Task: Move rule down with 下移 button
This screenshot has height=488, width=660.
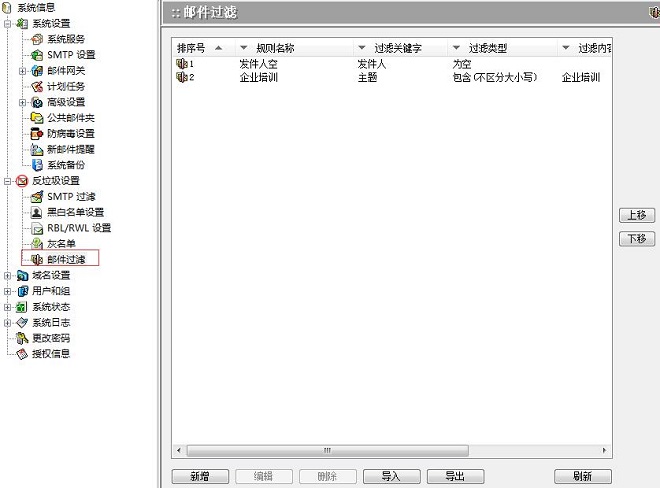Action: pyautogui.click(x=637, y=239)
